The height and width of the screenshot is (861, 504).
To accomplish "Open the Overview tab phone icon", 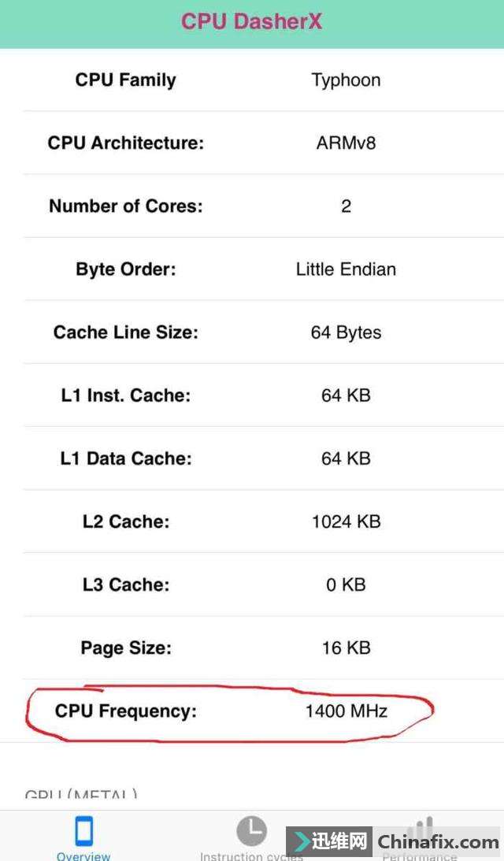I will [x=83, y=830].
